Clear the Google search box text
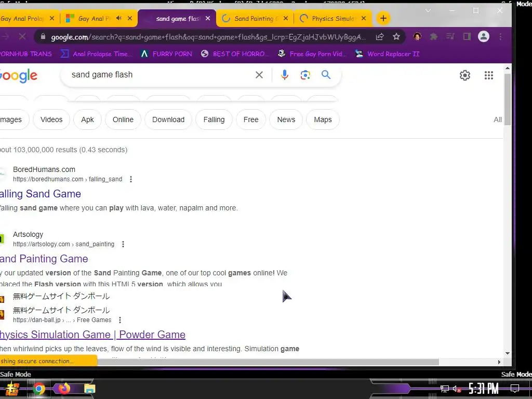532x399 pixels. [259, 75]
